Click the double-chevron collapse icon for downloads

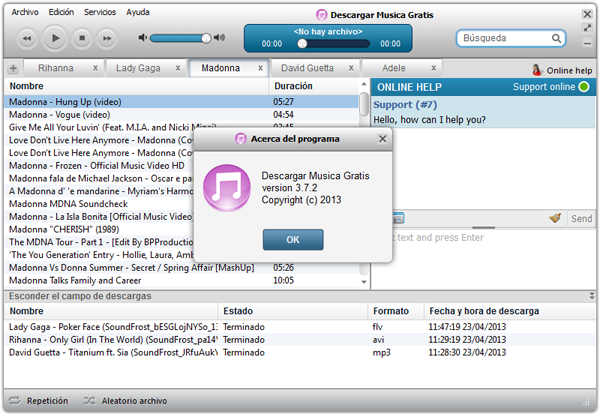(x=592, y=296)
